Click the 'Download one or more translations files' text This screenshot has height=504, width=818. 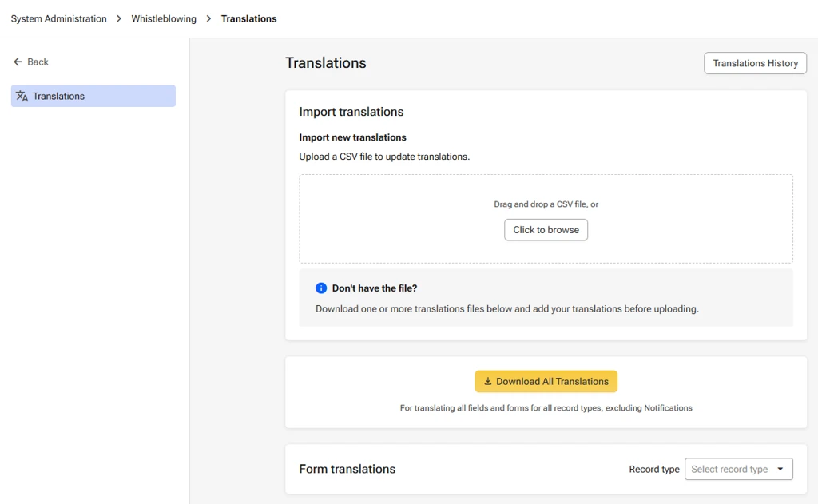point(507,309)
